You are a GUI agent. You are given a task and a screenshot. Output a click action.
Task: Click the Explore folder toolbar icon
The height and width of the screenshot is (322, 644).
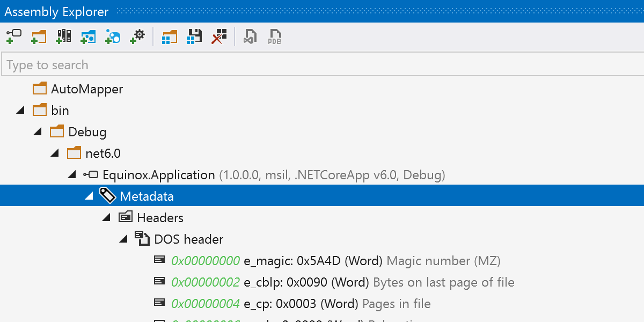click(39, 36)
